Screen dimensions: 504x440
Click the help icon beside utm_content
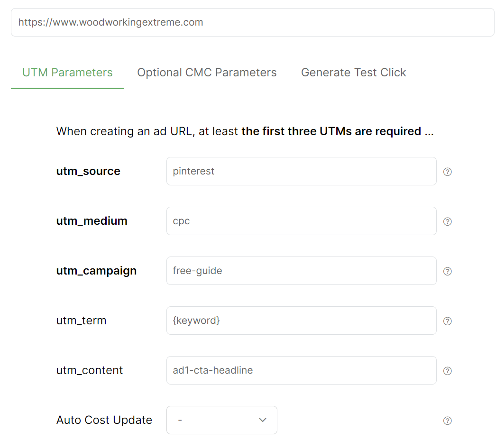point(447,371)
